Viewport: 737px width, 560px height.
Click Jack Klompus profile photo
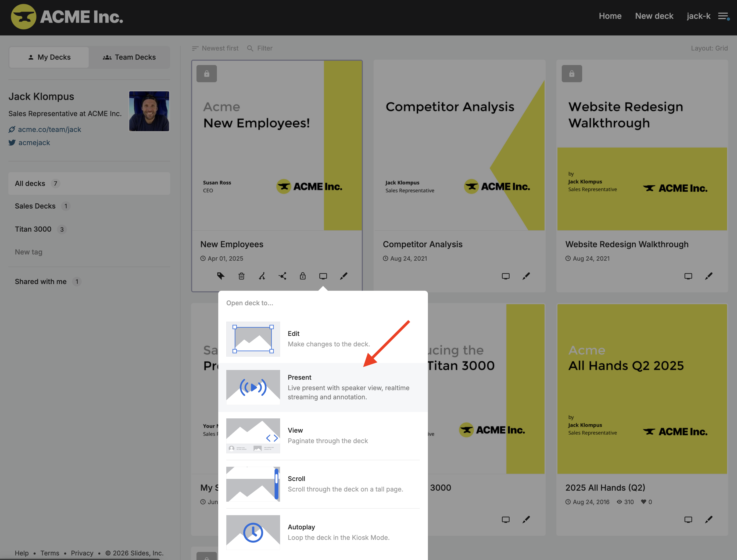pos(149,111)
